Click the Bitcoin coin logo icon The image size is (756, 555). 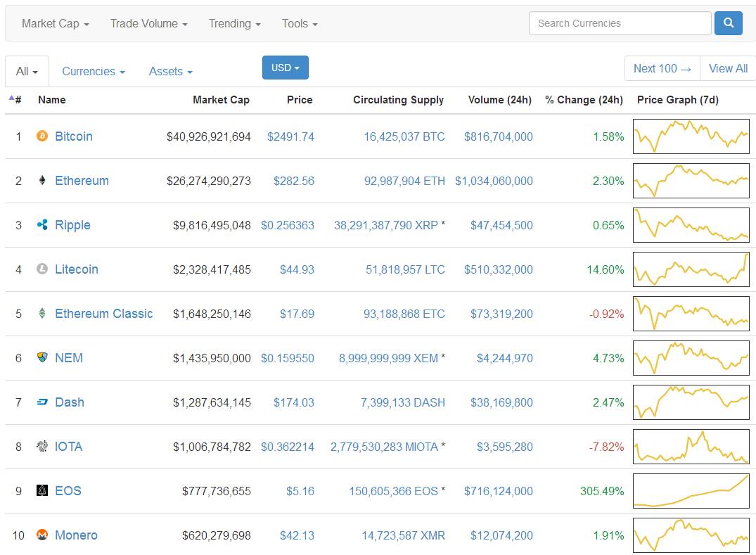coord(42,136)
